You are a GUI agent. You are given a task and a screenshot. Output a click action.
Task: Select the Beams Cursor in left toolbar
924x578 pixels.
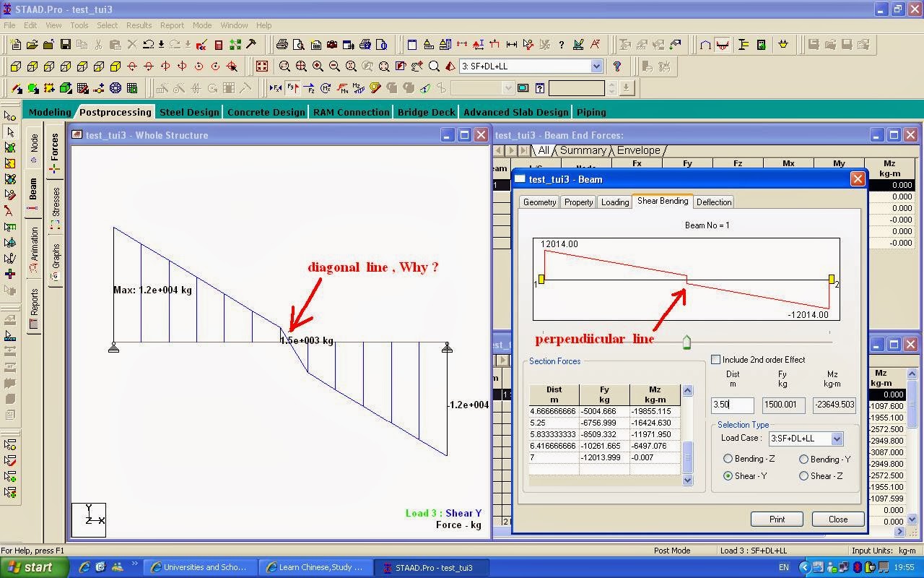pyautogui.click(x=10, y=132)
